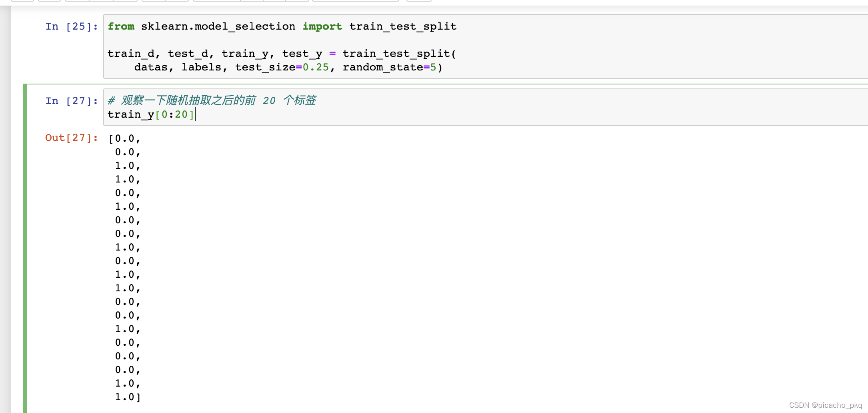Click the Out[27] output prompt
This screenshot has height=413, width=868.
point(72,138)
